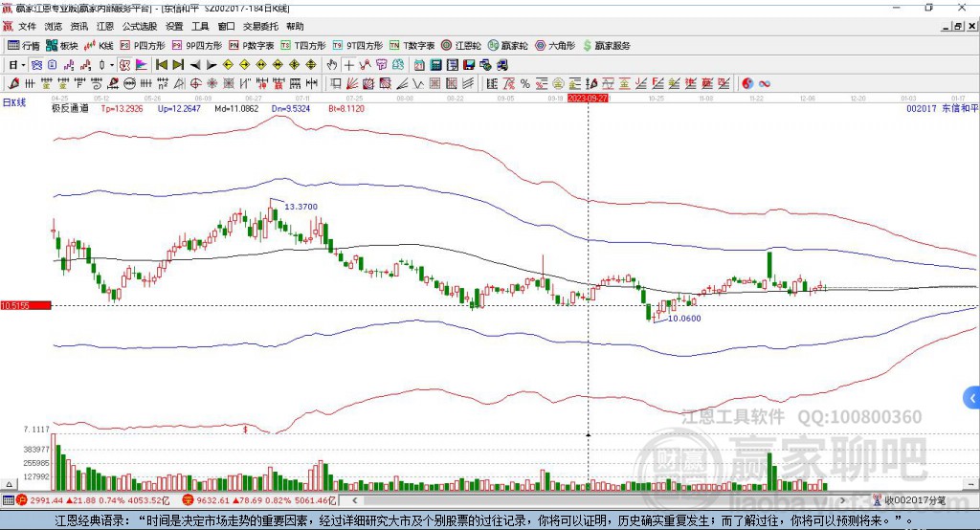Open the 江恩轮 tool

[x=461, y=46]
